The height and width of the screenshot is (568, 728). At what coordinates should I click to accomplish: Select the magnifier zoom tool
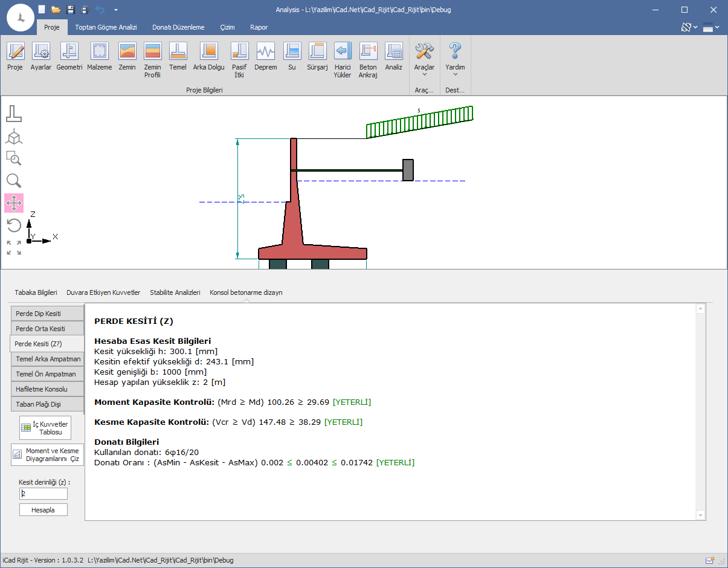[x=14, y=181]
